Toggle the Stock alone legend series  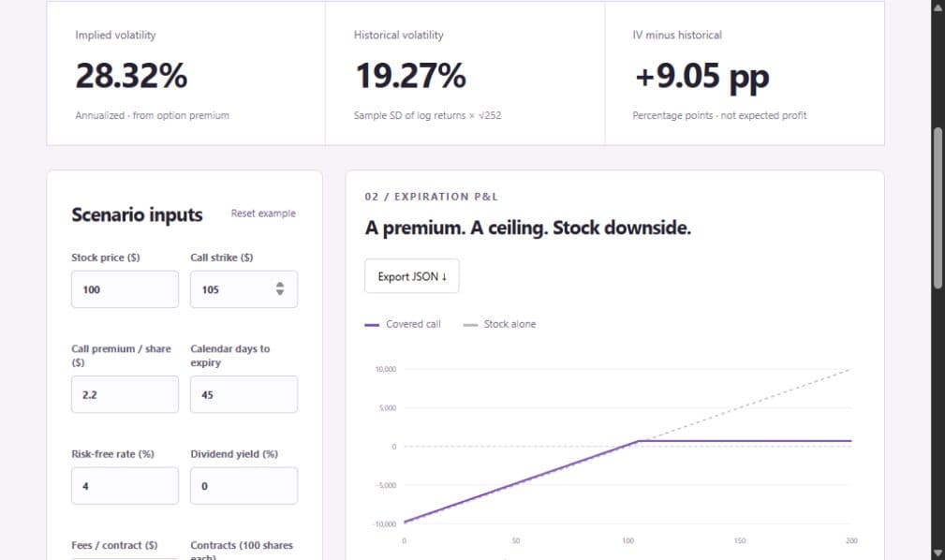click(x=499, y=324)
